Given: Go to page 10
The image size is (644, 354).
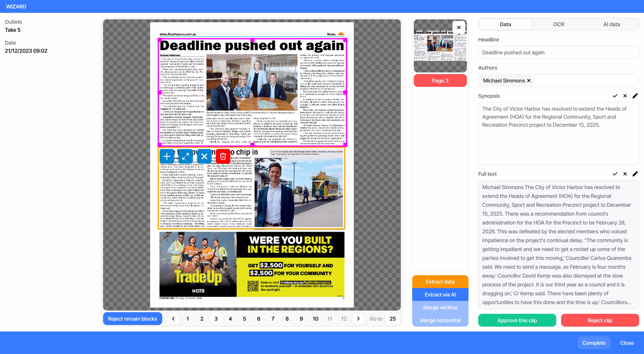Looking at the screenshot, I should (x=315, y=319).
